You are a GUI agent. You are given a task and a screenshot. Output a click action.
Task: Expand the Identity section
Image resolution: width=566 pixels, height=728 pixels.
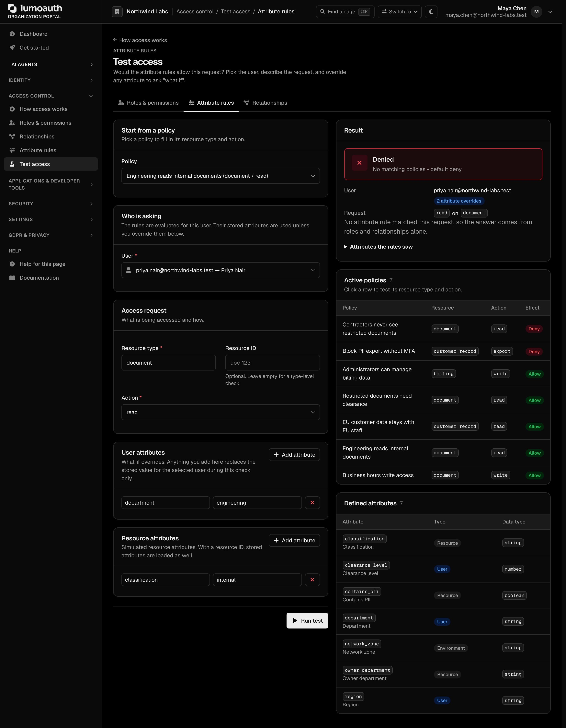[x=51, y=80]
